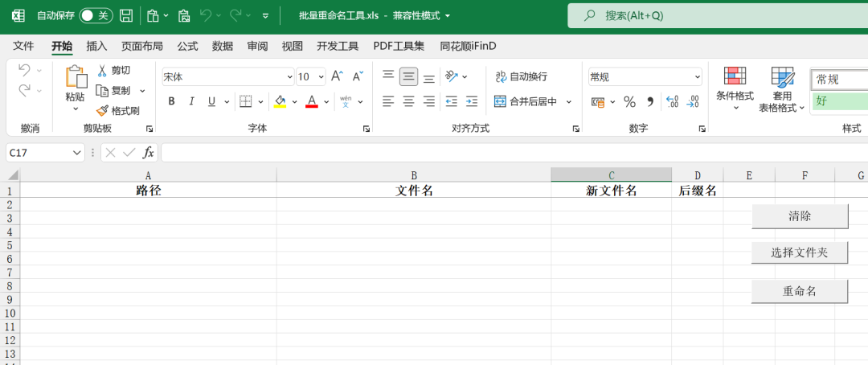Screen dimensions: 868x365
Task: Click the 选择文件夹 button
Action: click(x=800, y=253)
